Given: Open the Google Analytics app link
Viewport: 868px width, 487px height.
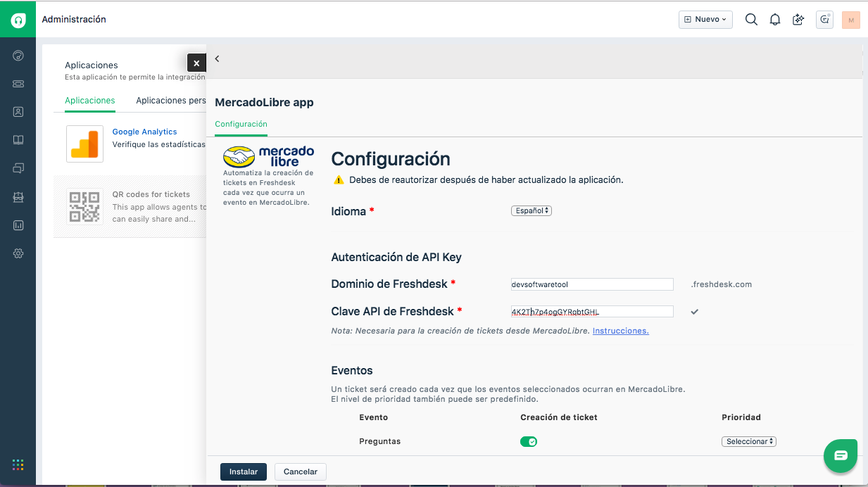Looking at the screenshot, I should 144,132.
